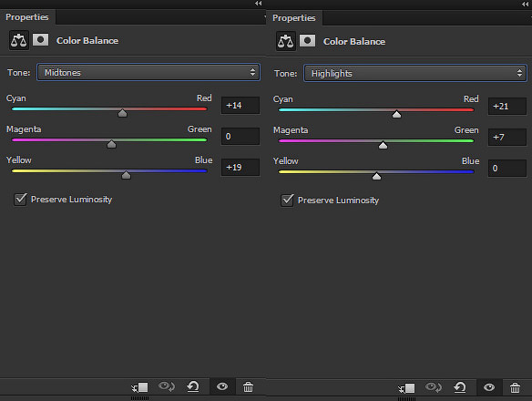The image size is (532, 401).
Task: Click the Cyan-Red slider handle in Midtones
Action: pos(122,113)
